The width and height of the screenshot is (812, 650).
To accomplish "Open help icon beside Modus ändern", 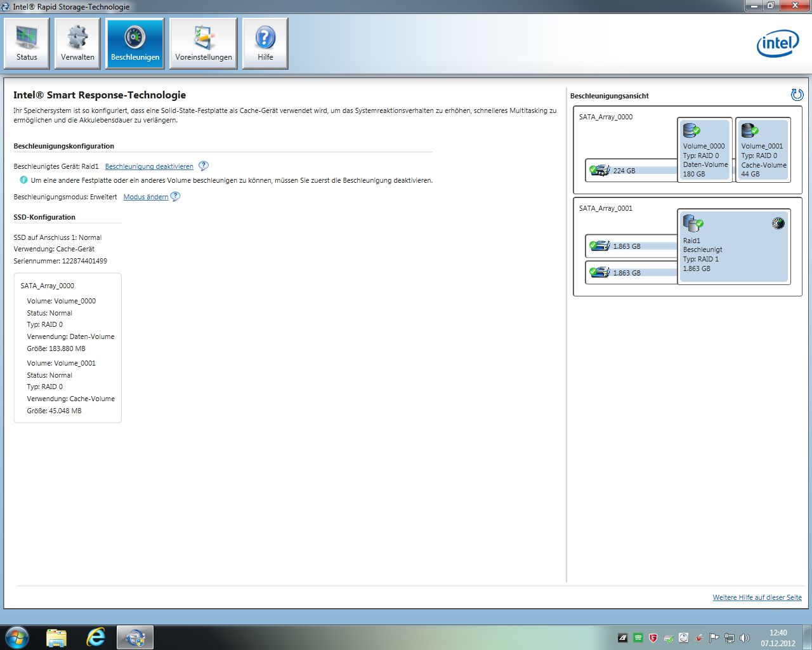I will point(175,196).
